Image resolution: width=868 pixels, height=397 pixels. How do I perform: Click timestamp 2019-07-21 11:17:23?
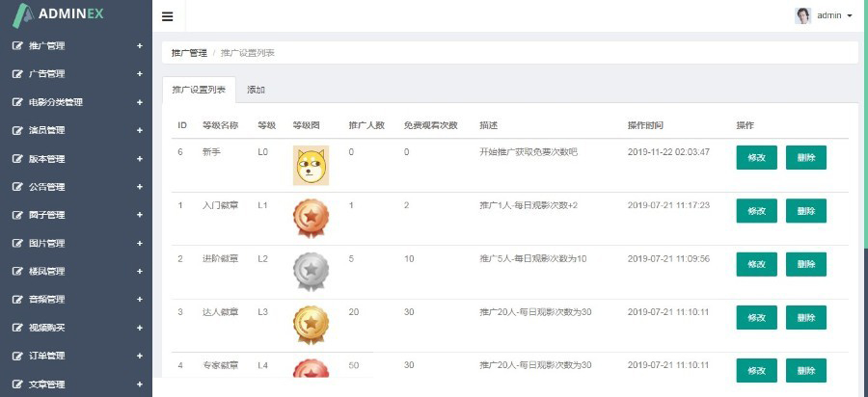coord(668,205)
